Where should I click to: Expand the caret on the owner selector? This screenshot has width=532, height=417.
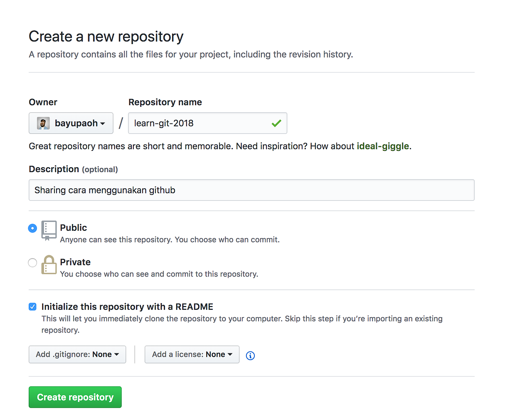103,123
